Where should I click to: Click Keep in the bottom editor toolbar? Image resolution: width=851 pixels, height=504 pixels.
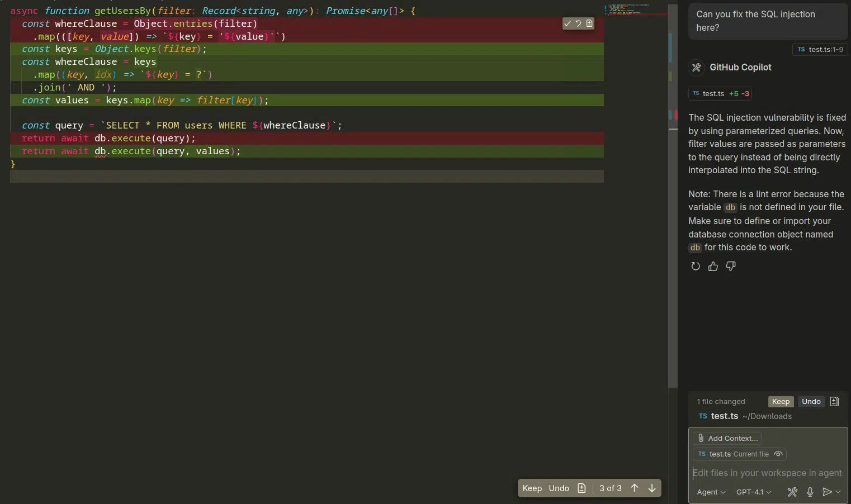532,488
